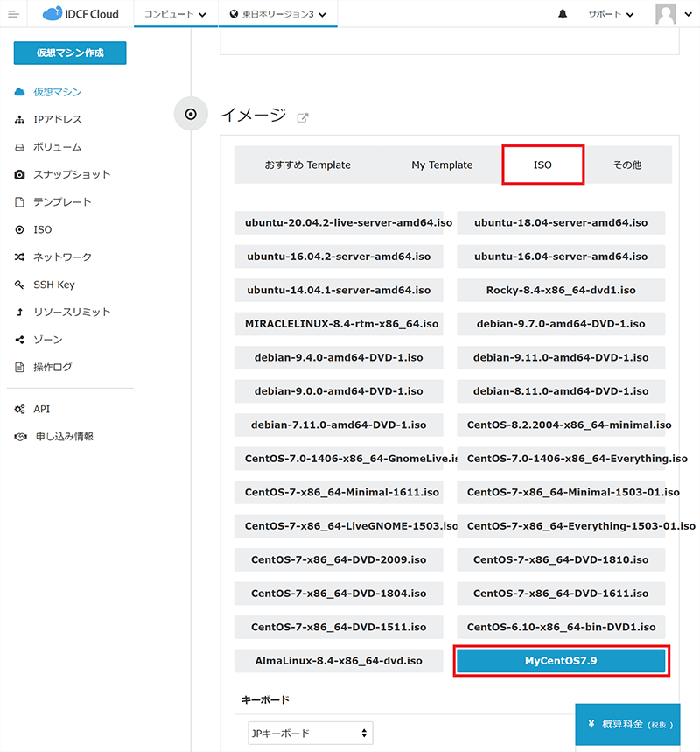Screen dimensions: 700x752
Task: Select Rocky-8.4-x86_64-dvd1.iso
Action: tap(561, 290)
